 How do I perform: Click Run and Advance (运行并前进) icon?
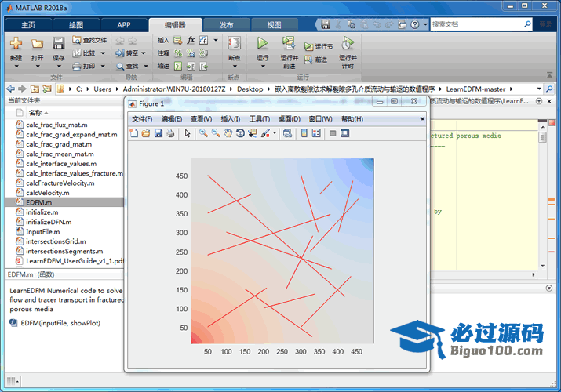pyautogui.click(x=289, y=43)
